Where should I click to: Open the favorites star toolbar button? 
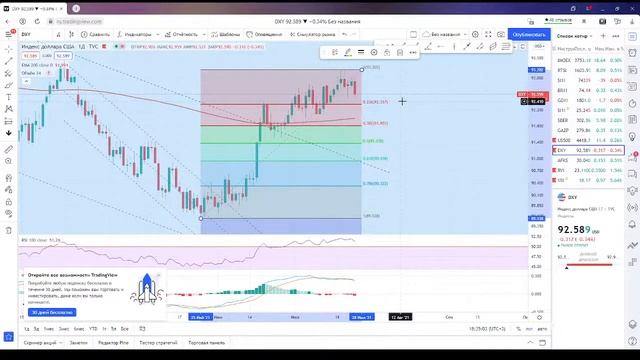(x=9, y=337)
